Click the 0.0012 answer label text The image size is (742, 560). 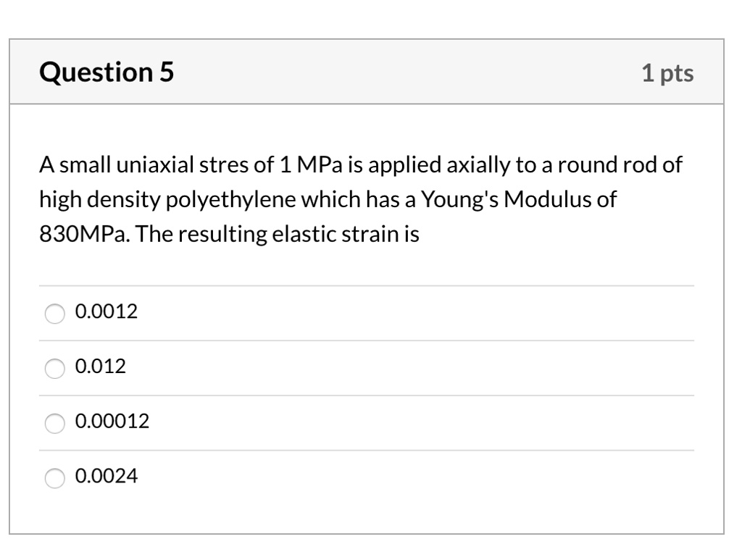pyautogui.click(x=106, y=312)
